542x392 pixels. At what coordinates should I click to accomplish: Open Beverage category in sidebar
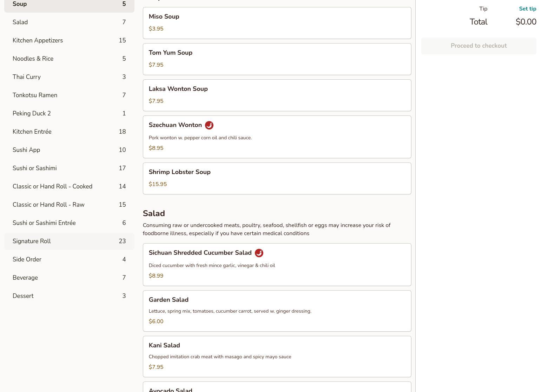click(x=69, y=278)
